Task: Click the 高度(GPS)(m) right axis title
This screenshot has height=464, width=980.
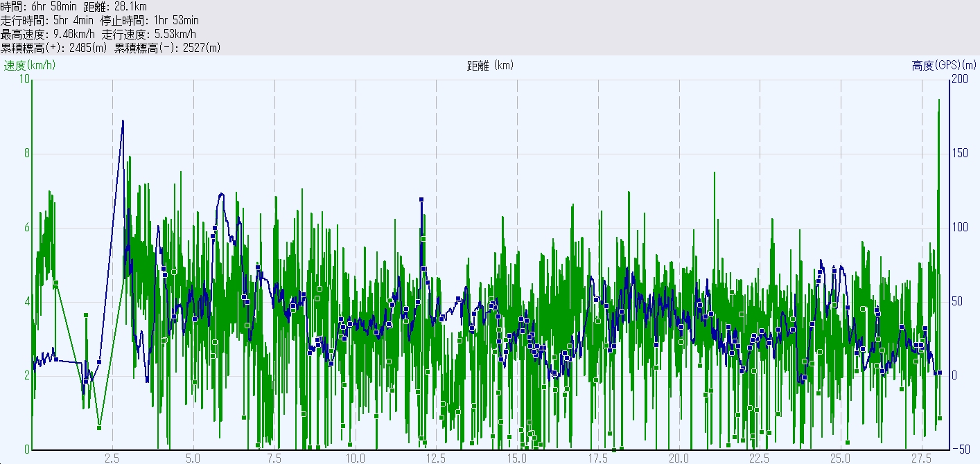Action: [944, 66]
